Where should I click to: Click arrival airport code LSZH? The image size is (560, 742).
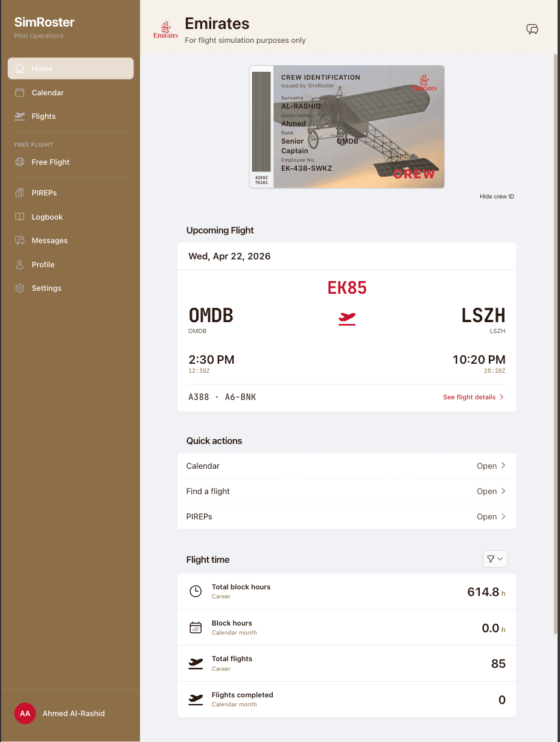click(483, 316)
